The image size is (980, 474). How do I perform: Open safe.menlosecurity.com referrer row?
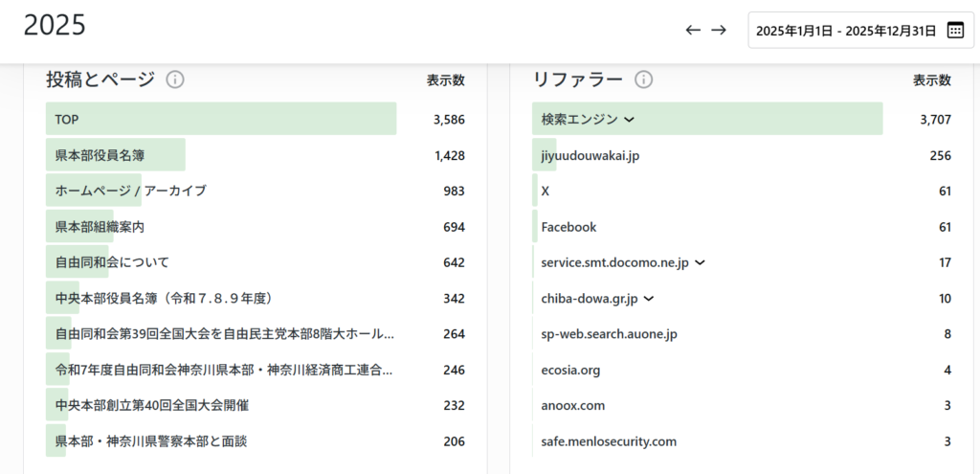(609, 441)
